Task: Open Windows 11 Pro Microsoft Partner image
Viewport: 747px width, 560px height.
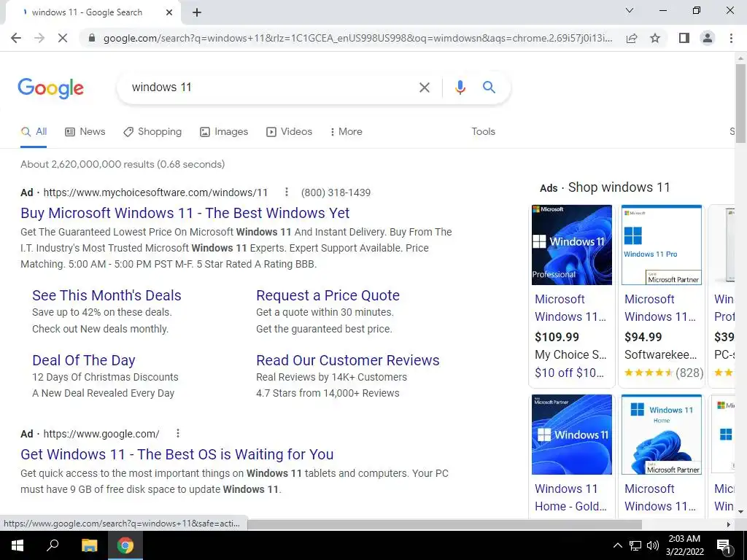Action: (x=661, y=245)
